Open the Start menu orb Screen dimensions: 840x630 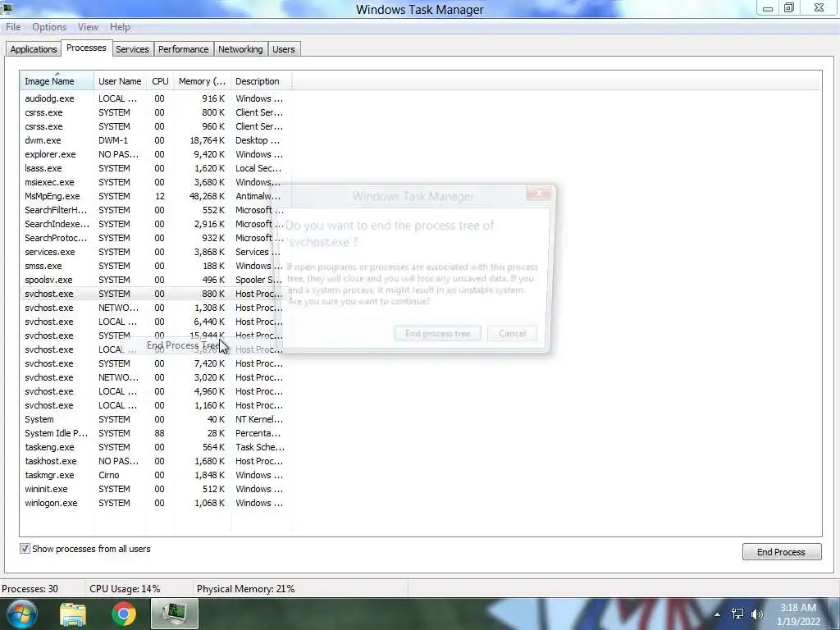(x=21, y=614)
